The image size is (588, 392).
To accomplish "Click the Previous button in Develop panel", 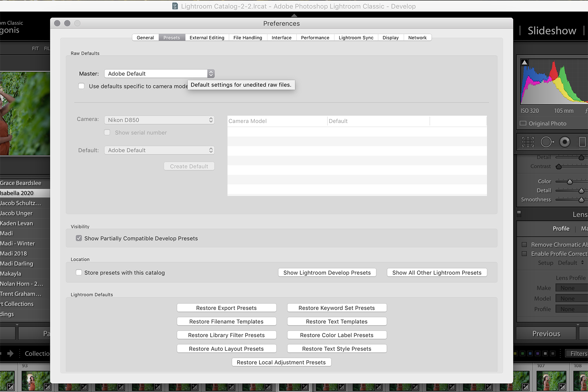I will tap(546, 334).
